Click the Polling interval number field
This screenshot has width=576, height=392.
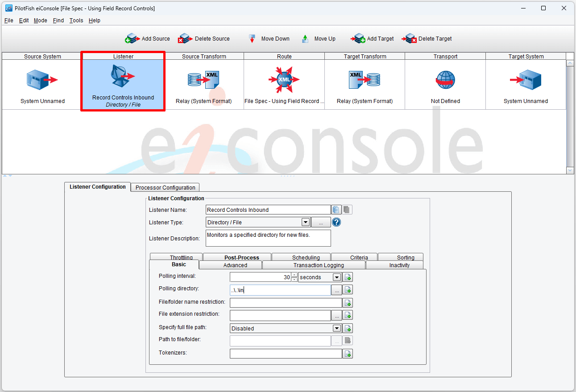pos(261,277)
